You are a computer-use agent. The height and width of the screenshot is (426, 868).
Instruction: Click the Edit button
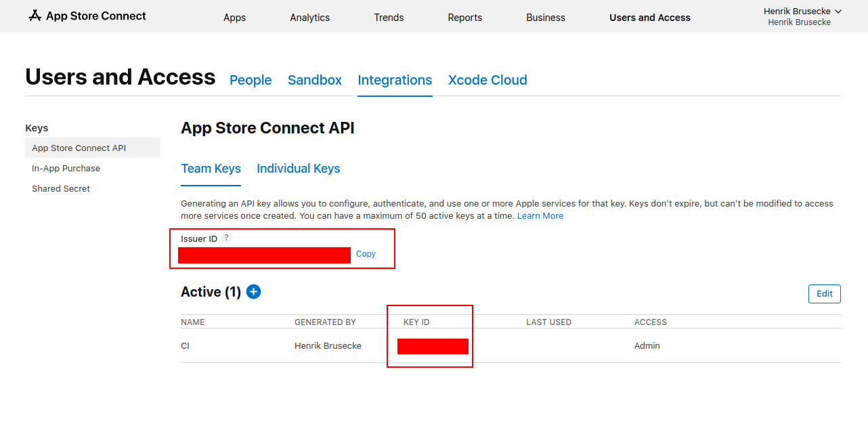click(825, 293)
